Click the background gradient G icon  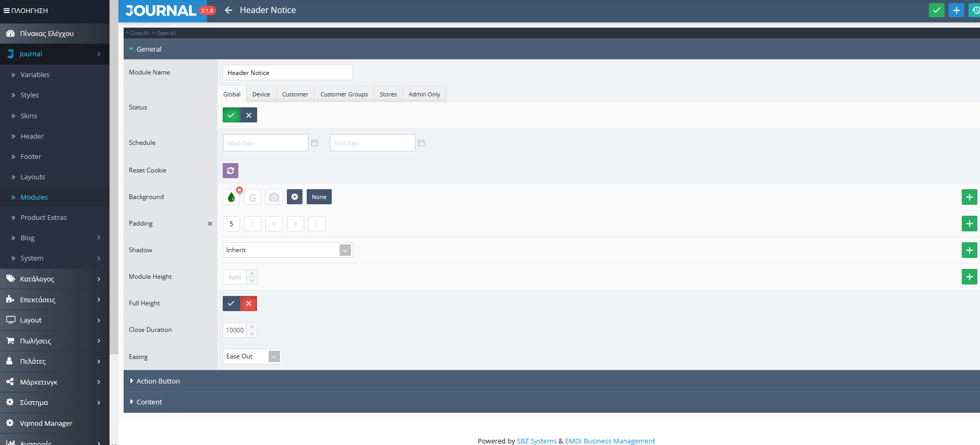coord(253,197)
